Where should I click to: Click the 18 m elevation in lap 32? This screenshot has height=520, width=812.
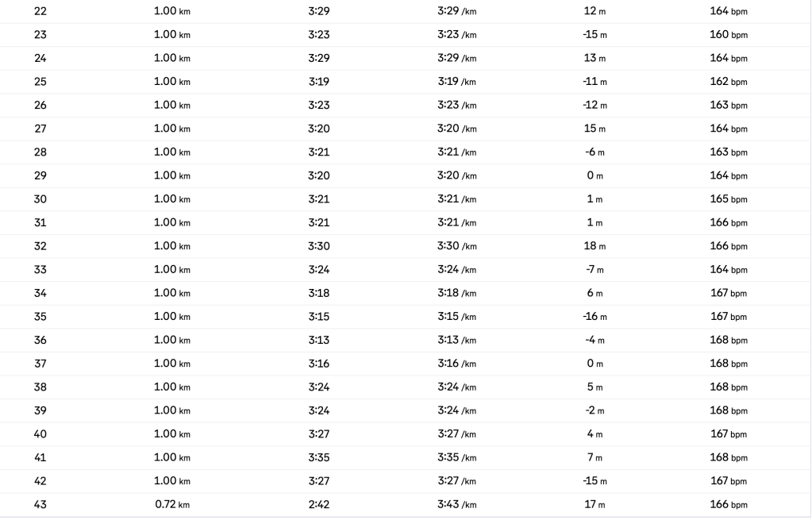(595, 246)
